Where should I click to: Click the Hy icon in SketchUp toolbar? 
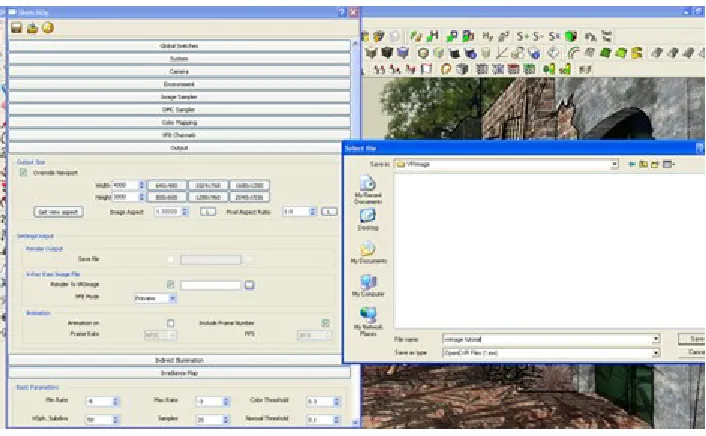point(488,36)
